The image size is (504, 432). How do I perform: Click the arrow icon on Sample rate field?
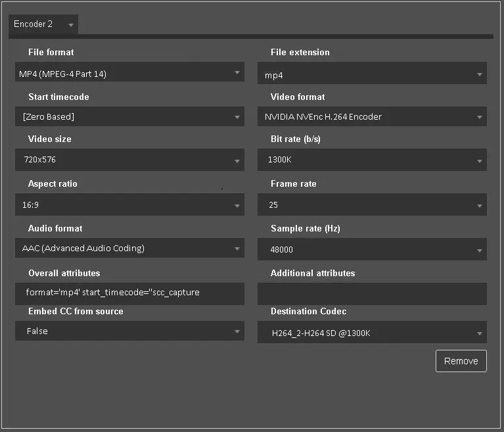click(480, 251)
